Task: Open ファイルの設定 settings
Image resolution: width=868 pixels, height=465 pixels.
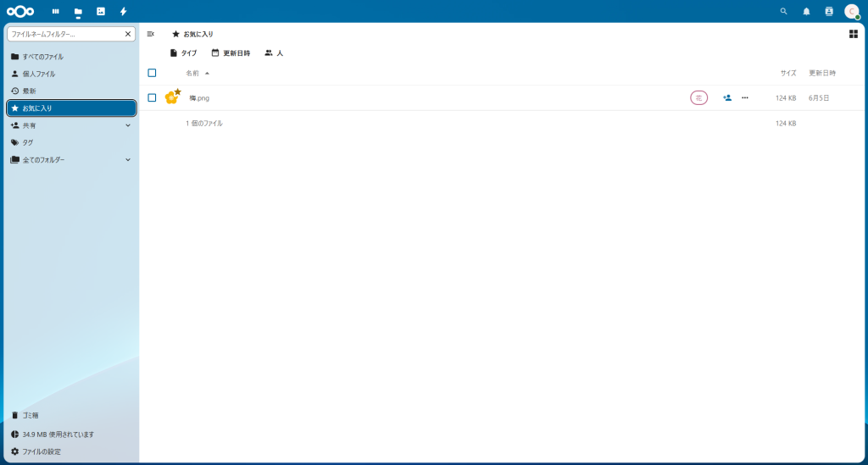Action: 41,451
